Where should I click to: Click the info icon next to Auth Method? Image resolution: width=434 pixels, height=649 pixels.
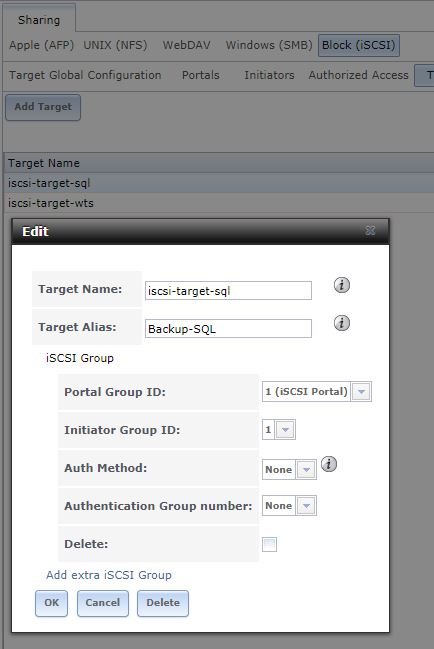point(329,464)
